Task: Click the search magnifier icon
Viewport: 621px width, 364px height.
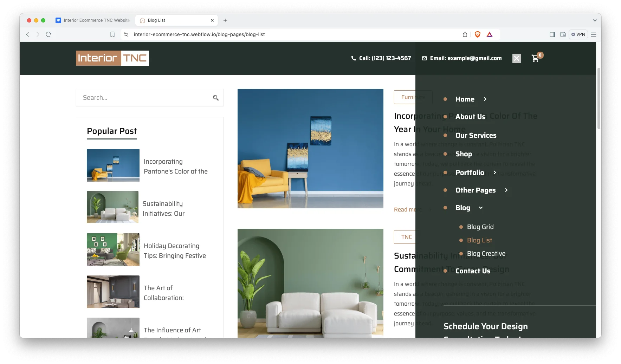Action: [x=216, y=98]
